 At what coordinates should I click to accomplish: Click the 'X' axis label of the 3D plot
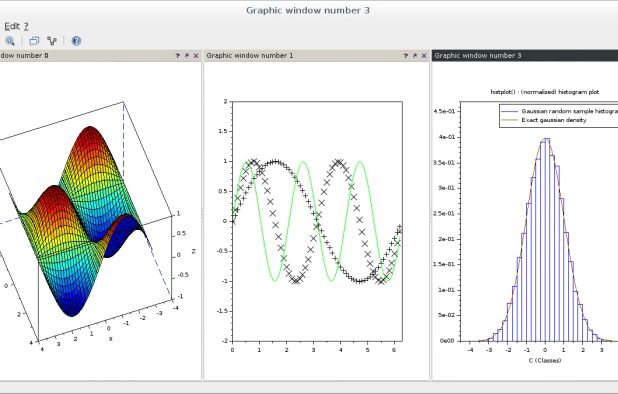pos(111,338)
